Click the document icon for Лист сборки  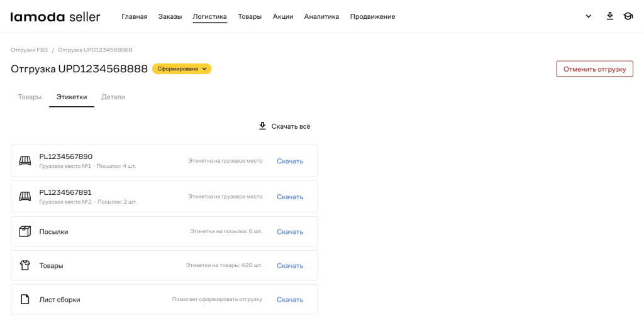pyautogui.click(x=25, y=299)
